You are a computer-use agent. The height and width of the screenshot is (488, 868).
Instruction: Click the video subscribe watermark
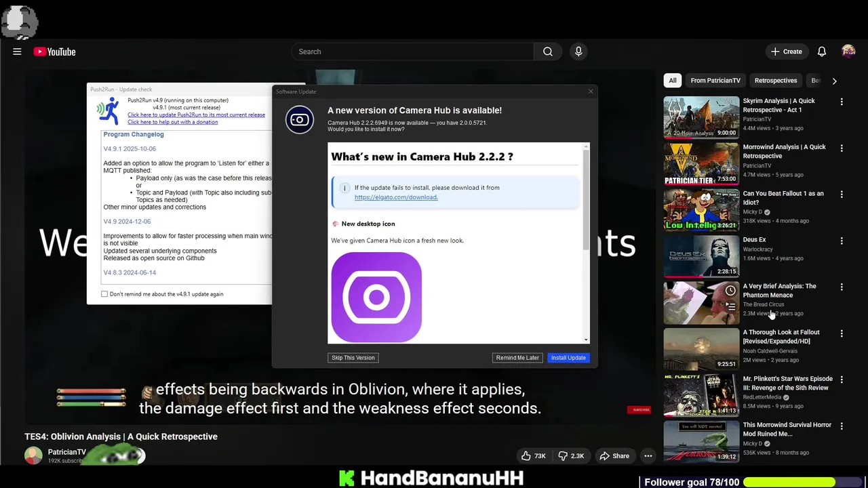[639, 409]
